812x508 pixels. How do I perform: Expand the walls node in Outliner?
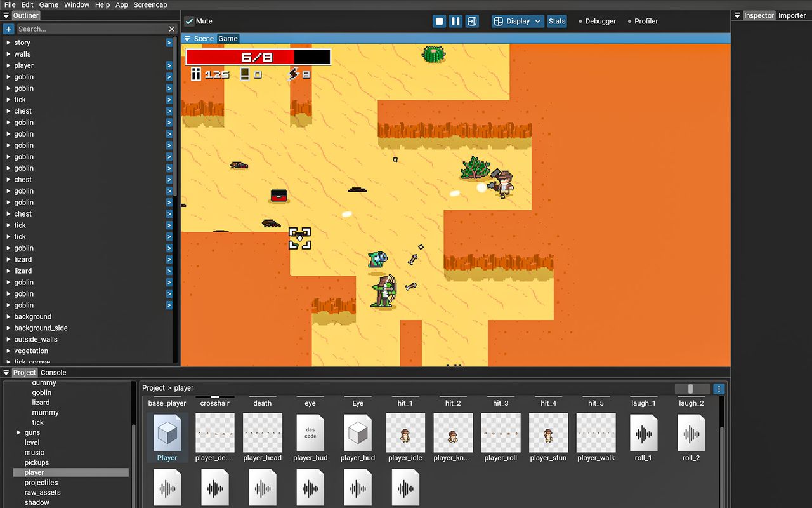pyautogui.click(x=8, y=54)
